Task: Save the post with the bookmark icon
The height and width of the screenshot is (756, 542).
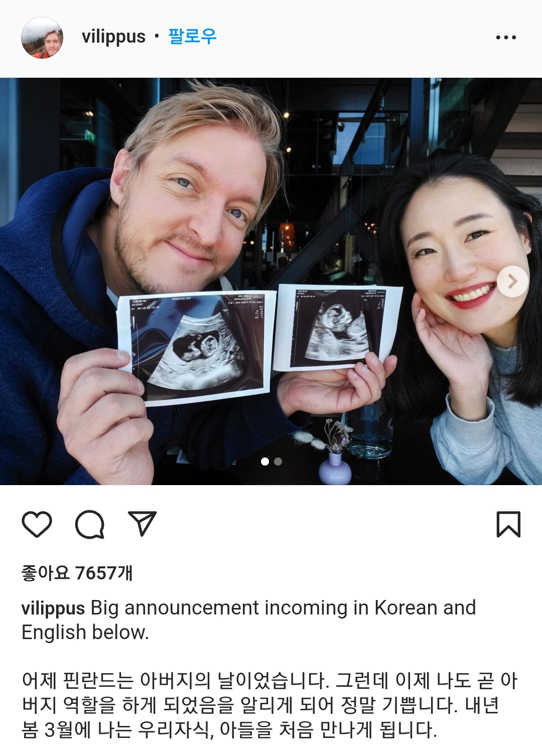Action: click(508, 524)
